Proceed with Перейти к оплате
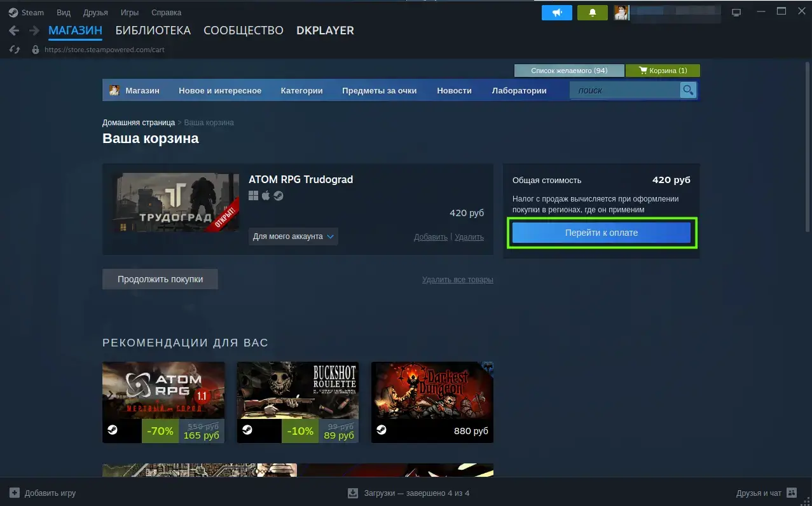This screenshot has height=506, width=812. tap(602, 233)
